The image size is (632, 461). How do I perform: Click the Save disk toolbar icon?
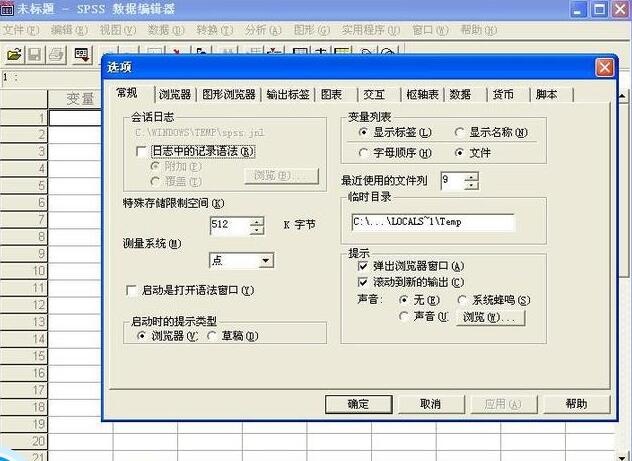click(35, 55)
